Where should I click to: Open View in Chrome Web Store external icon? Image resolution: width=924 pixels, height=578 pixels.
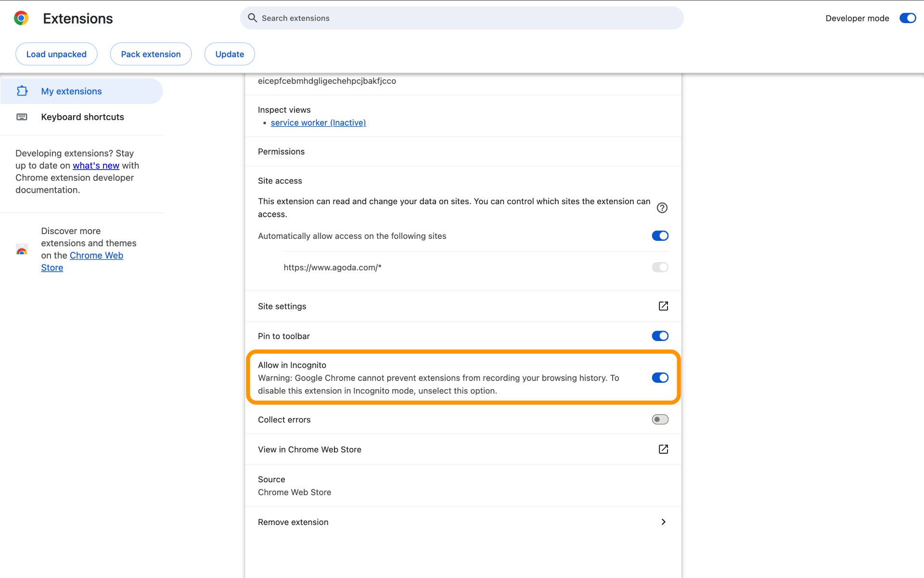pos(663,449)
